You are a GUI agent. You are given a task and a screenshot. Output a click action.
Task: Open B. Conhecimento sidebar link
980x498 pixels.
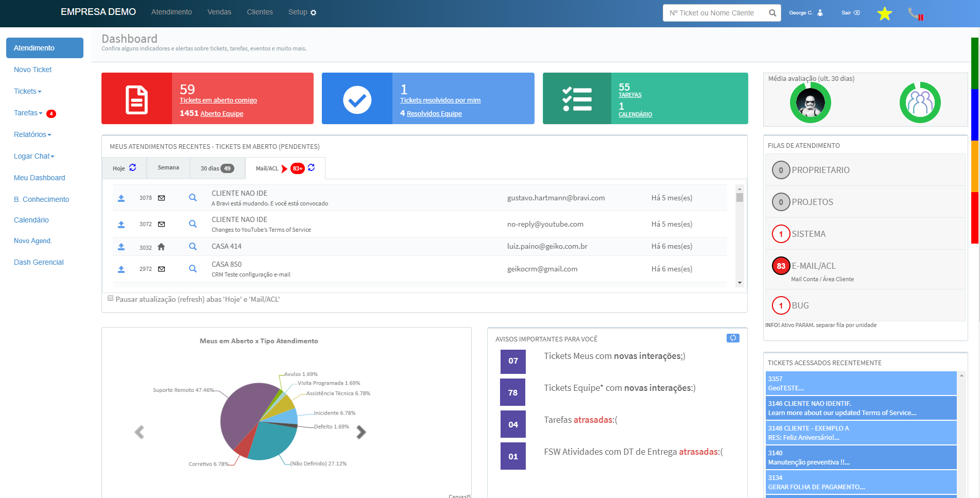click(41, 199)
